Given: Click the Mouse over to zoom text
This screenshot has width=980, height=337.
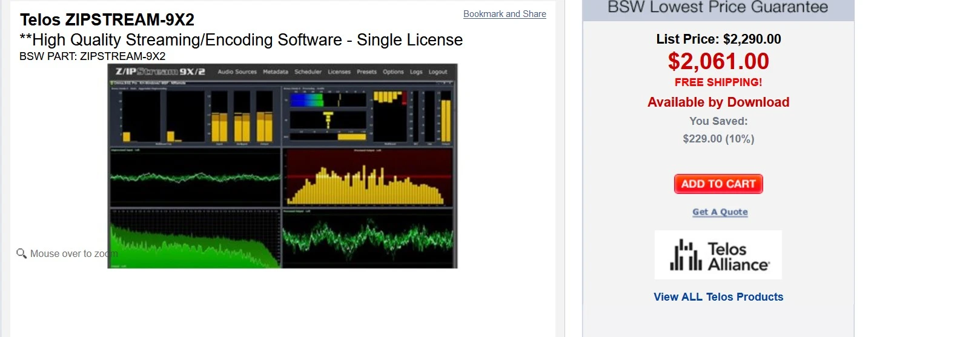Looking at the screenshot, I should [x=68, y=254].
